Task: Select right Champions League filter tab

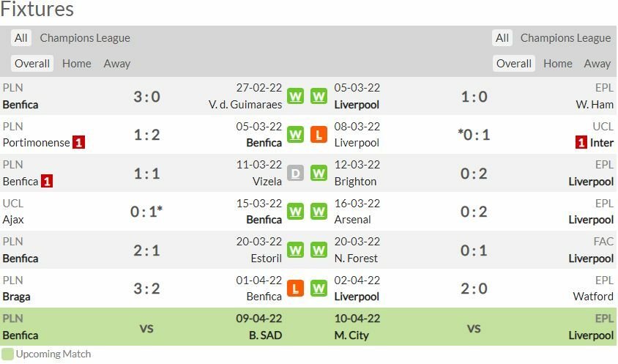Action: [x=565, y=38]
